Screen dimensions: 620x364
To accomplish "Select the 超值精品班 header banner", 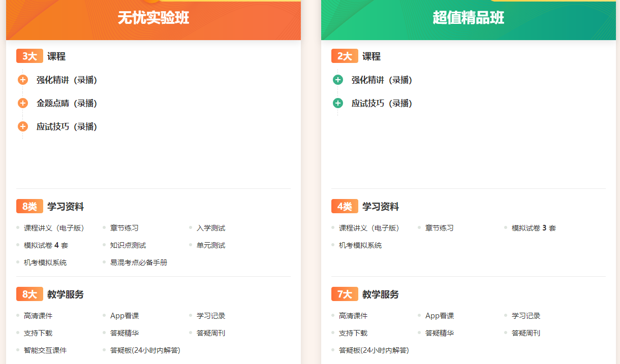I will pyautogui.click(x=469, y=18).
